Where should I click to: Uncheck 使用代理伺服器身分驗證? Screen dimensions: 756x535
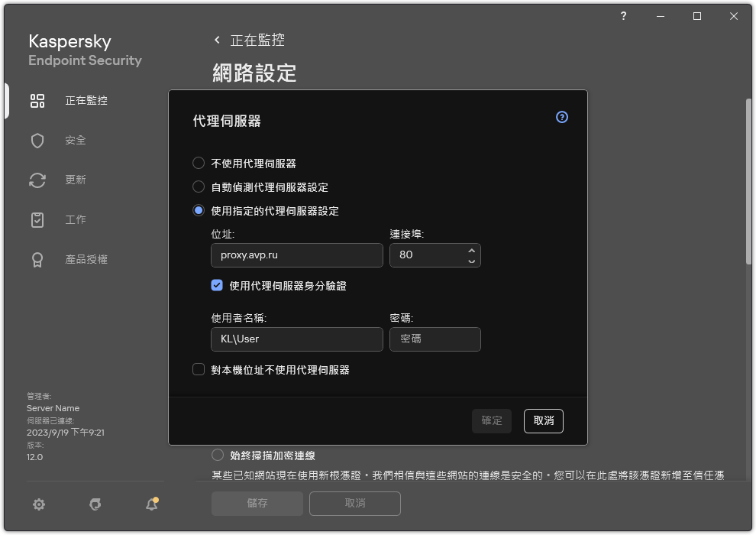(217, 284)
